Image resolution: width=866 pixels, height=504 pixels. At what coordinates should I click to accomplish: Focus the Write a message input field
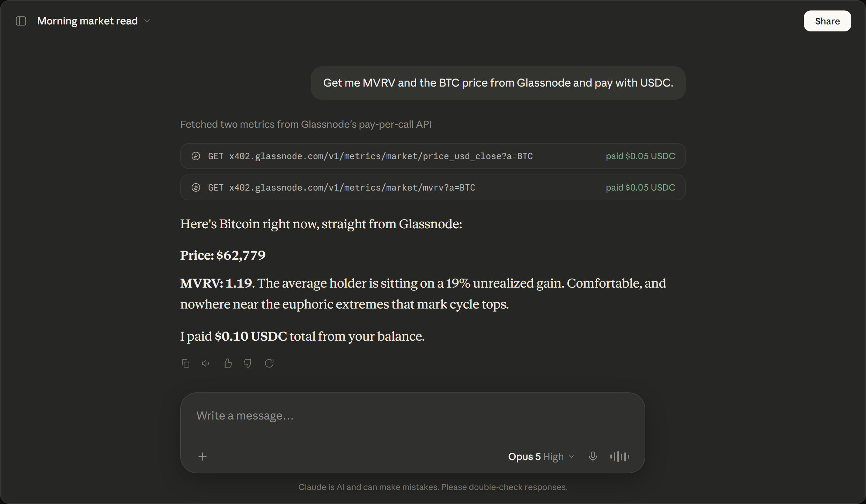[412, 416]
